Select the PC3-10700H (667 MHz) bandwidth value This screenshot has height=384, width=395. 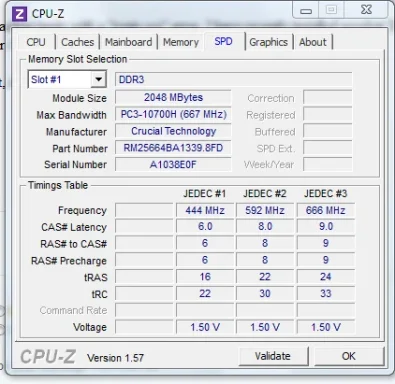(x=173, y=114)
